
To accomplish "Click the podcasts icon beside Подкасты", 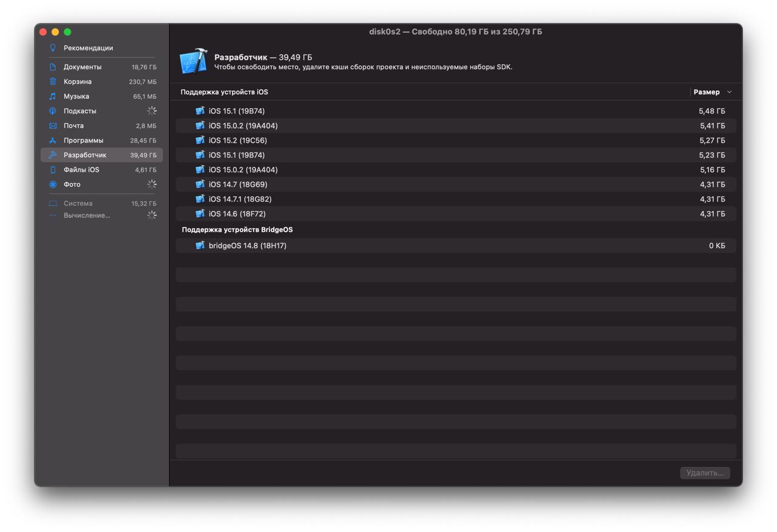I will [x=53, y=111].
